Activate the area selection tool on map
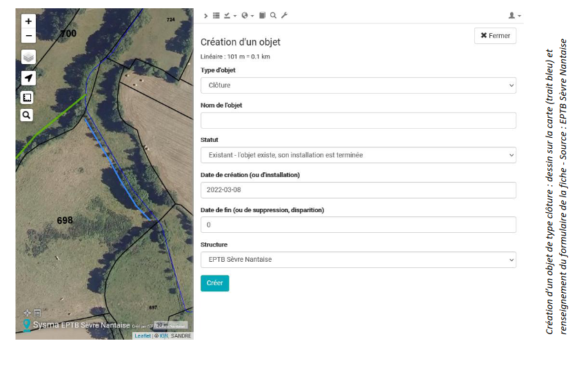 (x=28, y=97)
